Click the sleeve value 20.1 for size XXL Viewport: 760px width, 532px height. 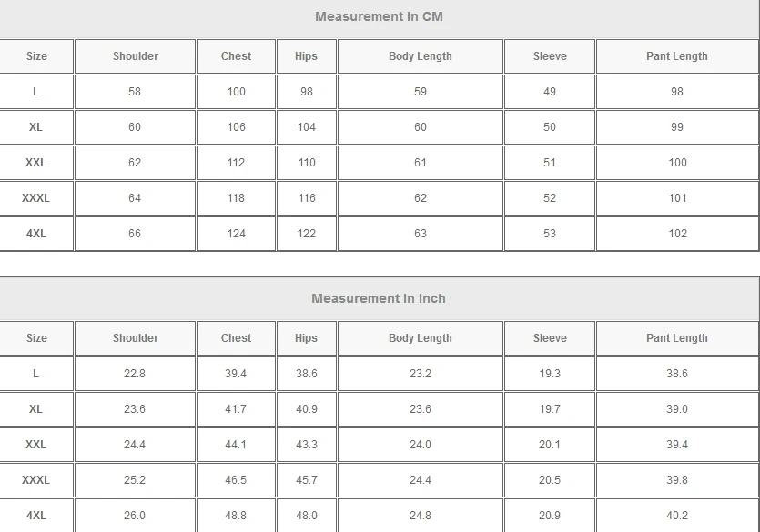pyautogui.click(x=550, y=445)
